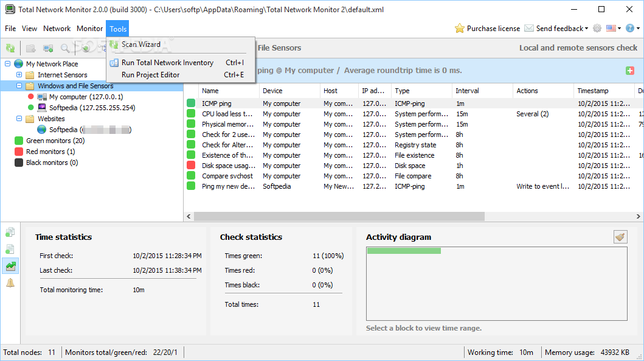Image resolution: width=644 pixels, height=361 pixels.
Task: Click the clear activity diagram brush icon
Action: point(620,236)
